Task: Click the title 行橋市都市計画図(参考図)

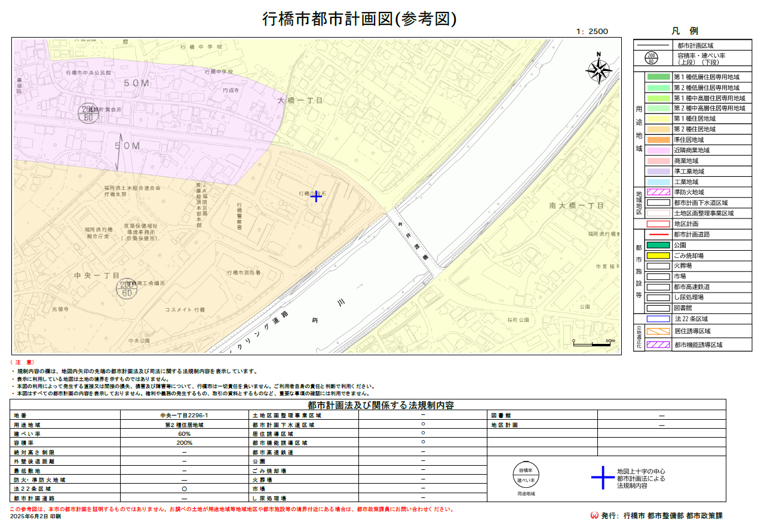Action: coord(360,19)
